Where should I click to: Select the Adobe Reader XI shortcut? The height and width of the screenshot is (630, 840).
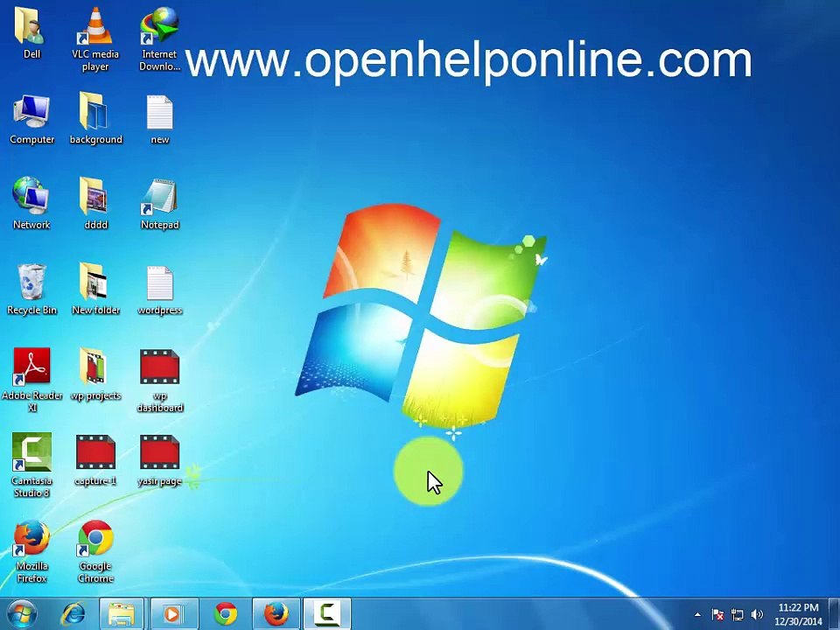[x=31, y=379]
